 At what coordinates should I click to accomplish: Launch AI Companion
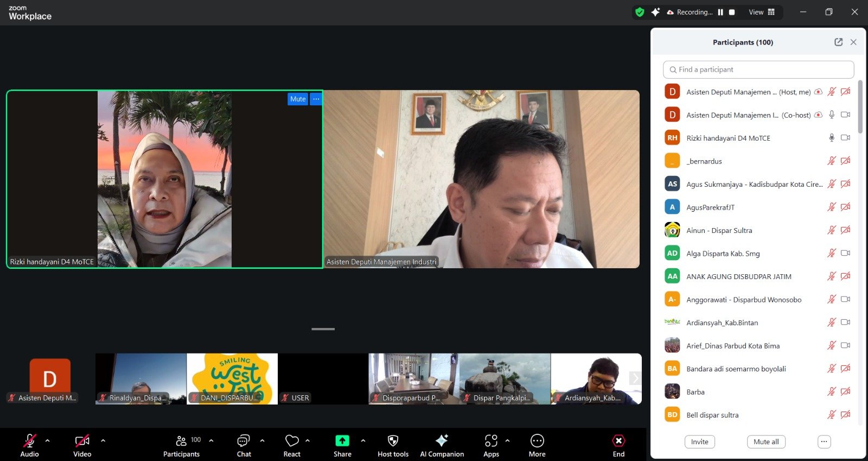click(442, 441)
